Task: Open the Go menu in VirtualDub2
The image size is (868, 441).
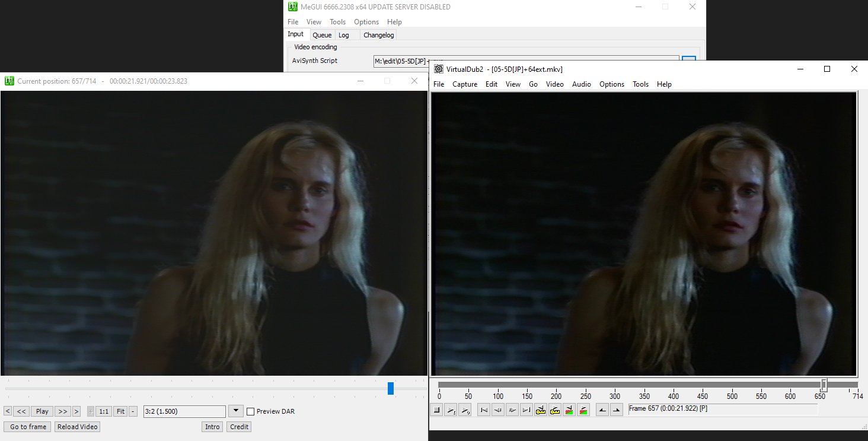Action: [x=534, y=84]
